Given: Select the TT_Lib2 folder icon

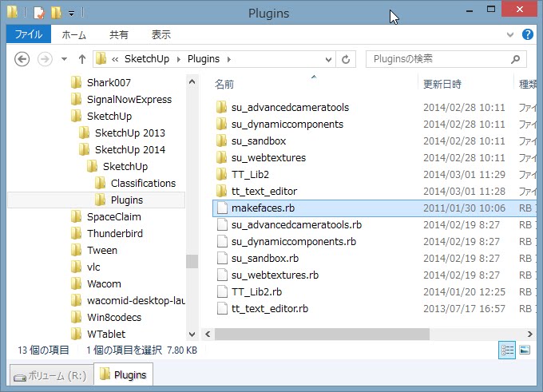Looking at the screenshot, I should pos(222,174).
